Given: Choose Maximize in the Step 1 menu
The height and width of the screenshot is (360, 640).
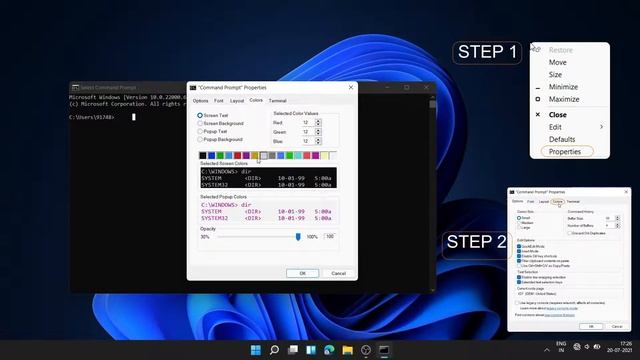Looking at the screenshot, I should tap(564, 99).
